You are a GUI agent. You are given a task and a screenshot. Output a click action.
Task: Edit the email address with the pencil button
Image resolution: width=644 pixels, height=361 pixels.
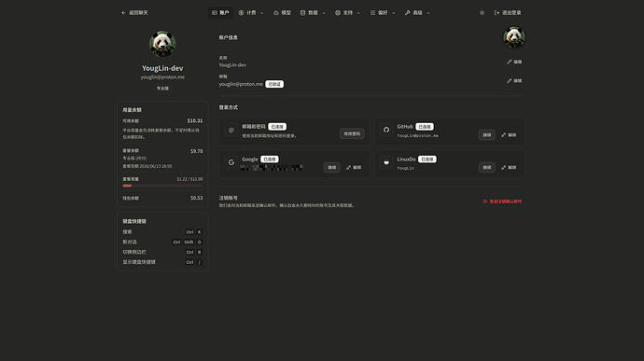tap(514, 80)
